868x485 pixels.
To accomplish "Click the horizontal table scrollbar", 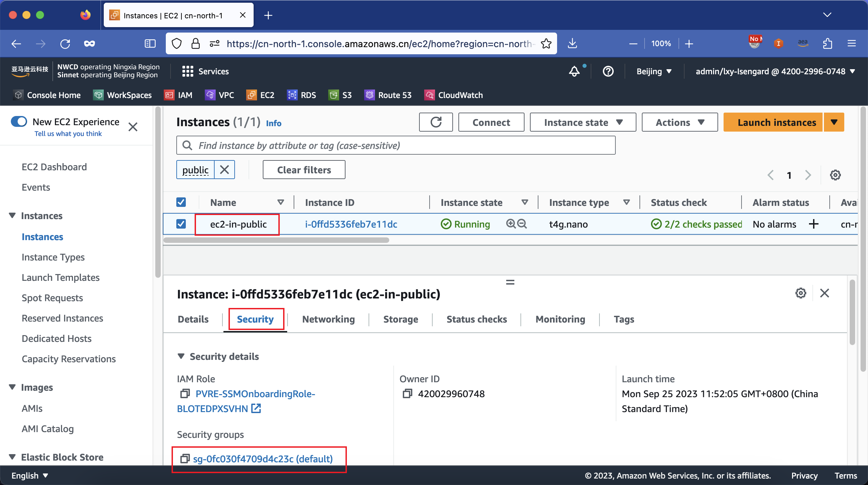I will [x=276, y=240].
